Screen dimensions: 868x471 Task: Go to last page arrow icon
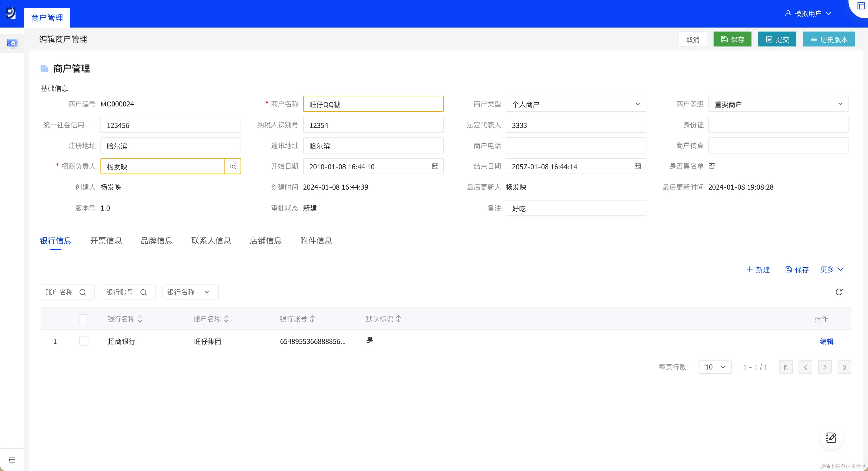[x=844, y=367]
